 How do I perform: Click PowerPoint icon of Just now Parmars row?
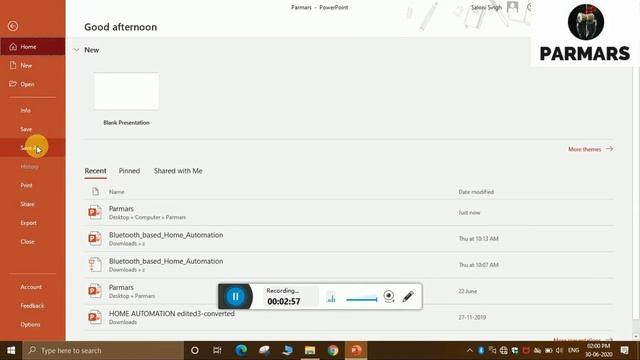(95, 213)
